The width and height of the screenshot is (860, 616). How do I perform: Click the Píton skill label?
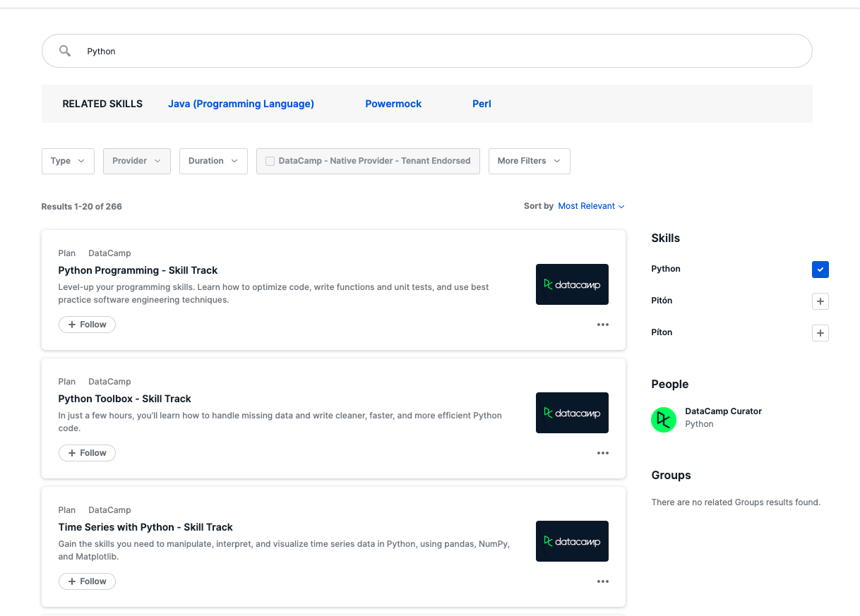point(662,332)
